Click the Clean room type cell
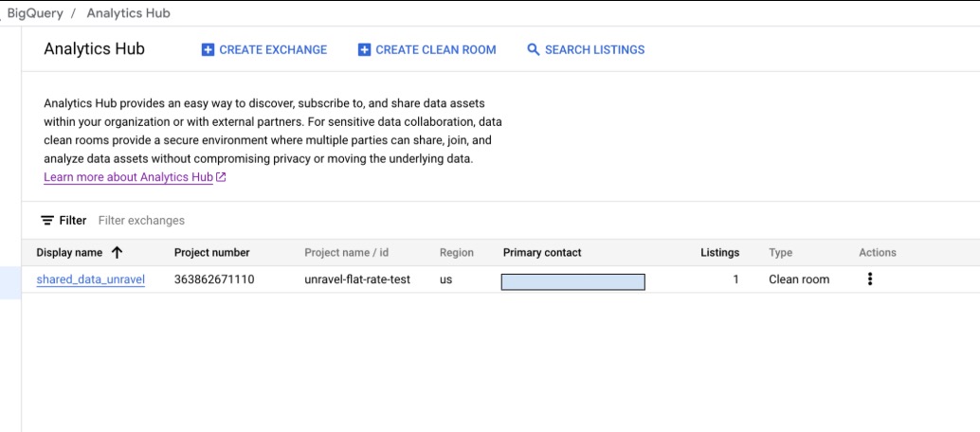Viewport: 980px width, 432px height. click(798, 279)
